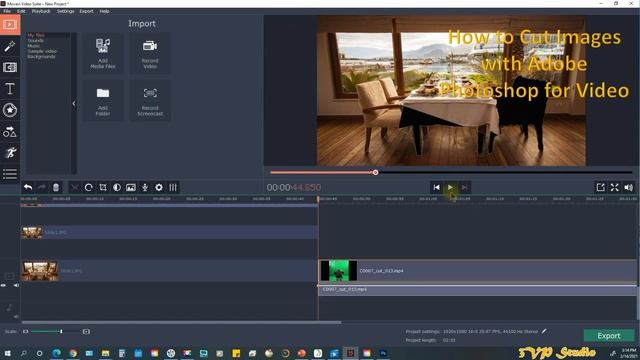Open the Settings menu

[65, 11]
